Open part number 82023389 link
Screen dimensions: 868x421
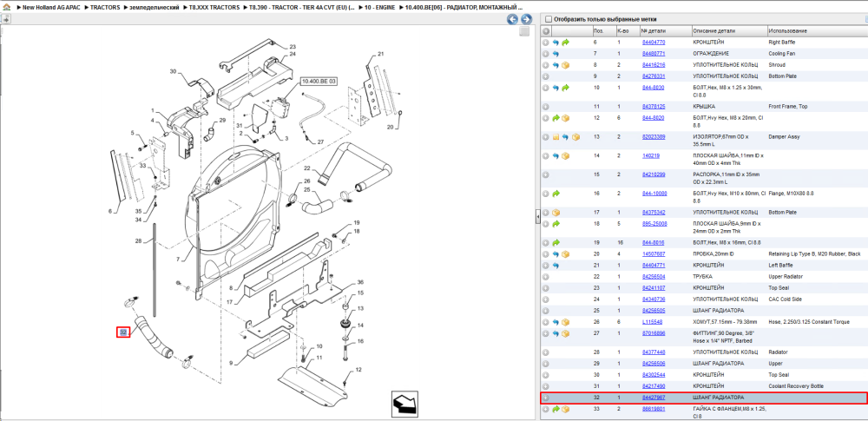(654, 137)
